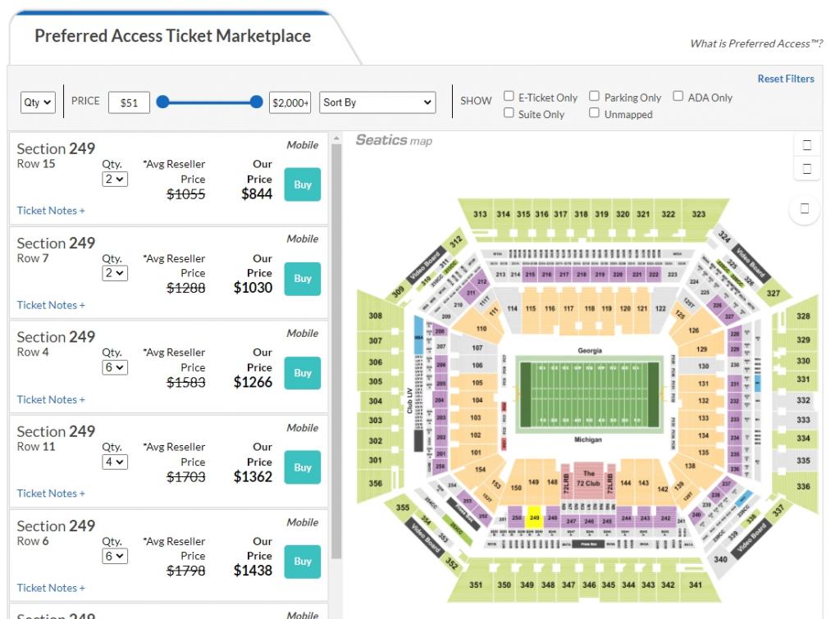Buy tickets for Section 249 Row 7
Viewport: 840px width, 619px height.
(302, 278)
